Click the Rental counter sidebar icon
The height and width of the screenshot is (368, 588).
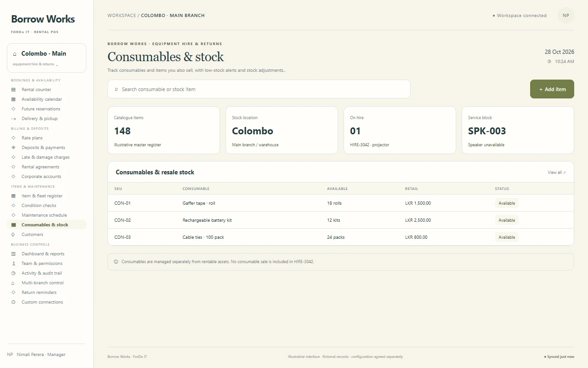coord(13,90)
